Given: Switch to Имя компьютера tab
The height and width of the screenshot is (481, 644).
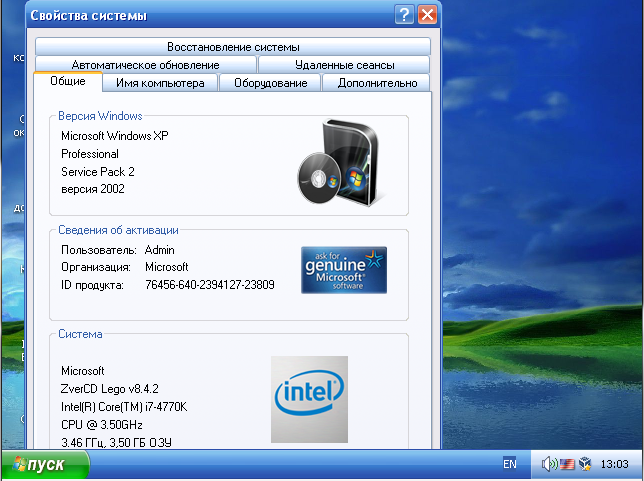Looking at the screenshot, I should click(x=160, y=83).
